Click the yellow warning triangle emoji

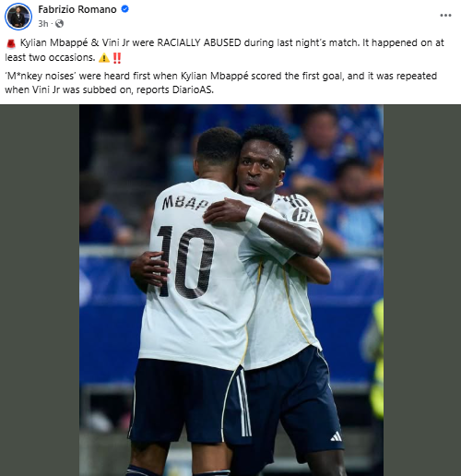pyautogui.click(x=104, y=58)
